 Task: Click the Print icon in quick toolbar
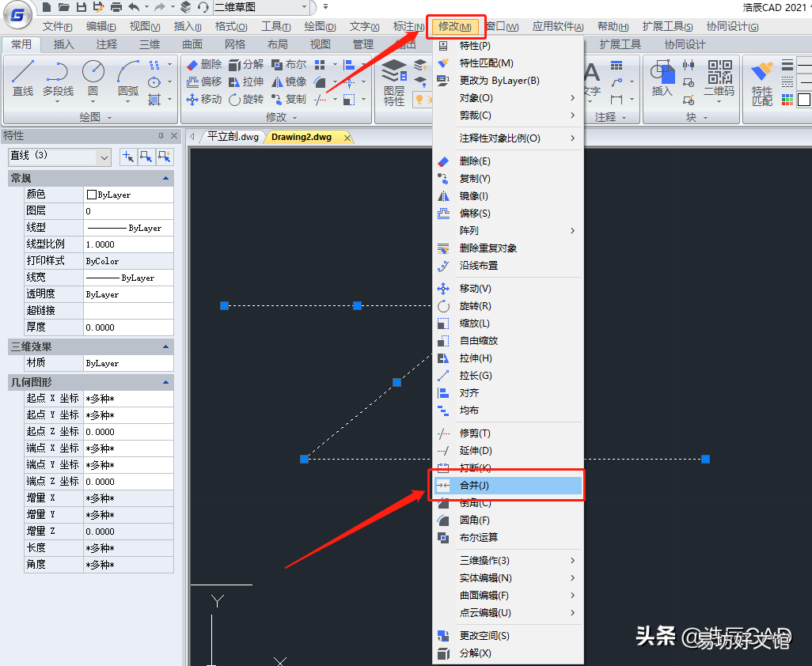coord(116,7)
